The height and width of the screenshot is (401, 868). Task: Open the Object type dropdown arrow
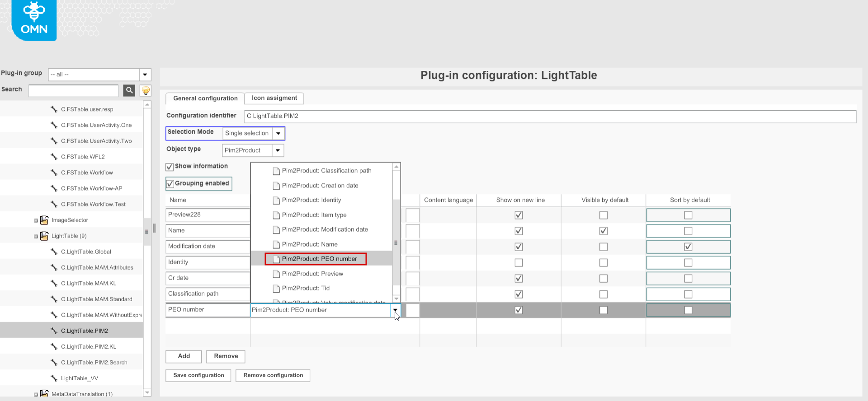278,150
